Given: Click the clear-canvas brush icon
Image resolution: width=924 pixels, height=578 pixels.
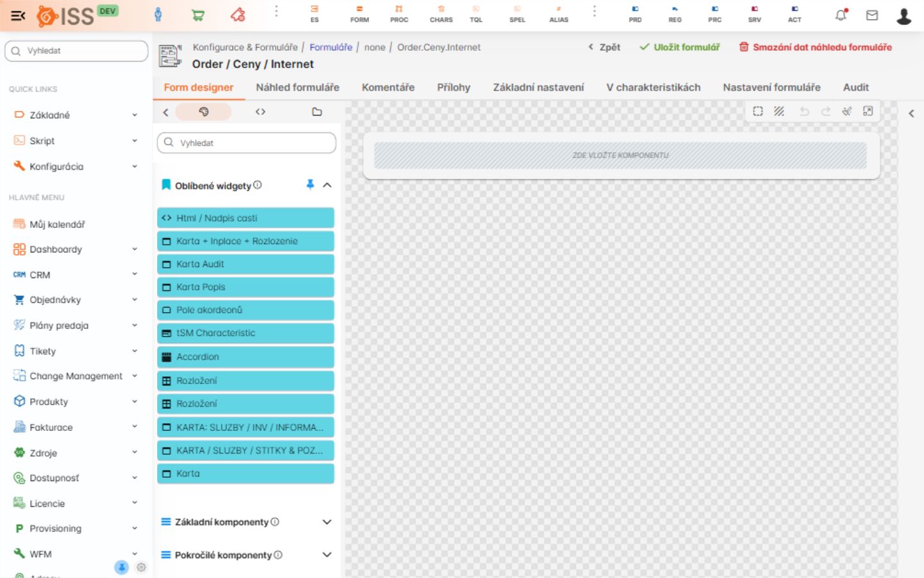Looking at the screenshot, I should (847, 111).
